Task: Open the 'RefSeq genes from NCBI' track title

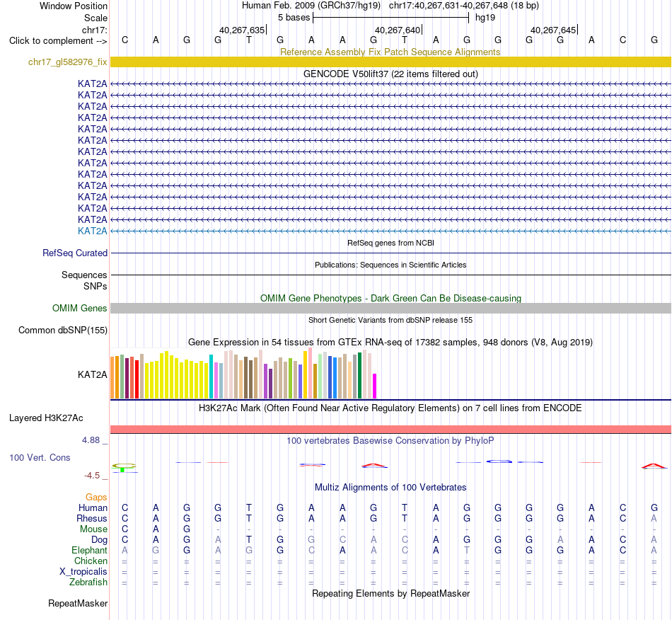Action: pos(390,243)
